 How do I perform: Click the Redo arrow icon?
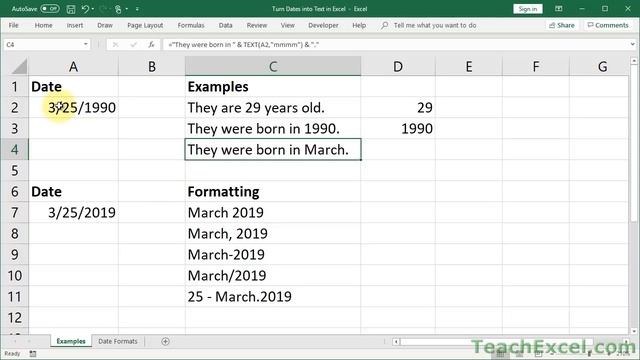pos(104,9)
